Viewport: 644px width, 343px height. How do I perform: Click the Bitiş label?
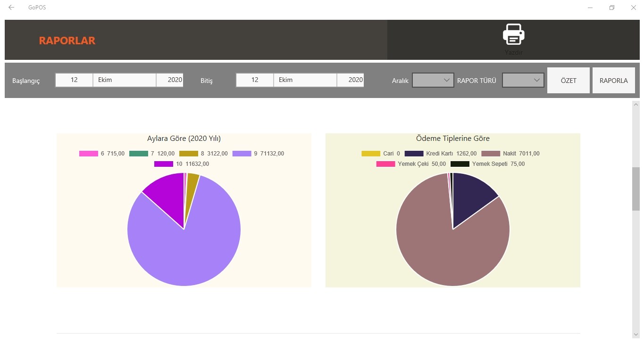(x=207, y=81)
